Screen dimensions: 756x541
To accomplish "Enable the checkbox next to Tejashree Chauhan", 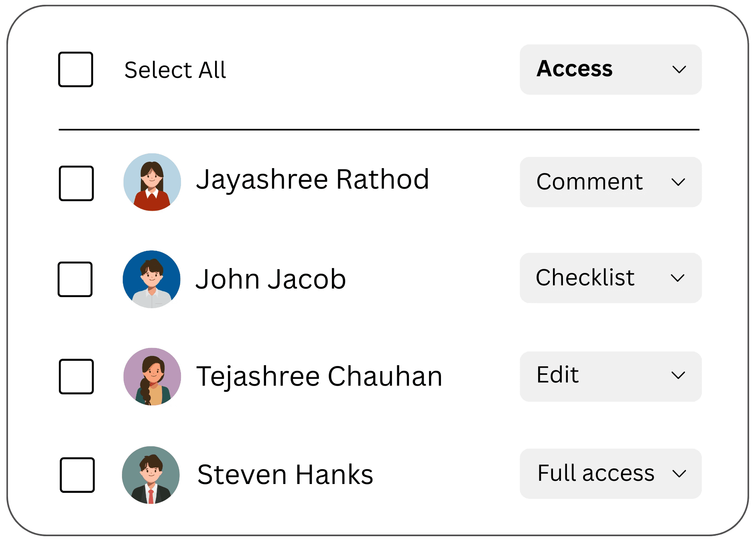I will click(76, 376).
